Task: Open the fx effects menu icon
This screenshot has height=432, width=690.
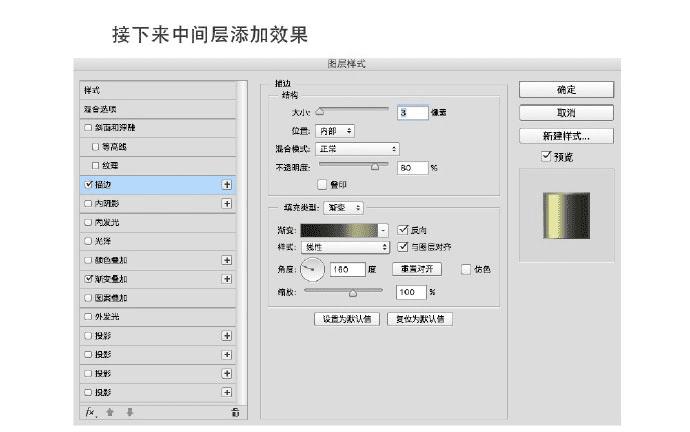Action: pyautogui.click(x=90, y=413)
